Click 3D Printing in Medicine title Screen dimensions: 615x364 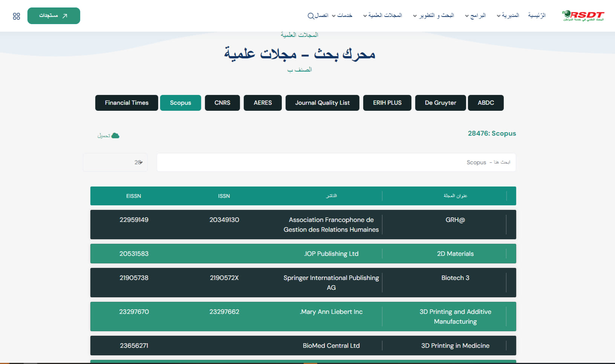[x=455, y=346]
